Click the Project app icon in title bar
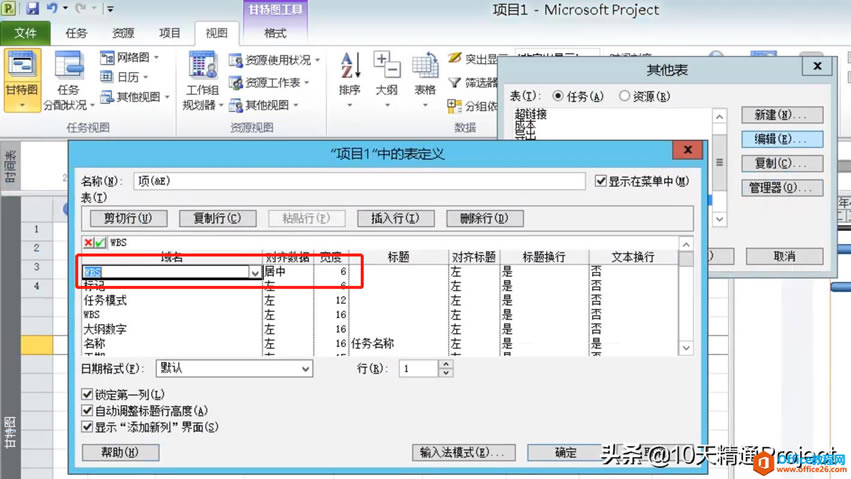This screenshot has width=851, height=479. tap(9, 9)
